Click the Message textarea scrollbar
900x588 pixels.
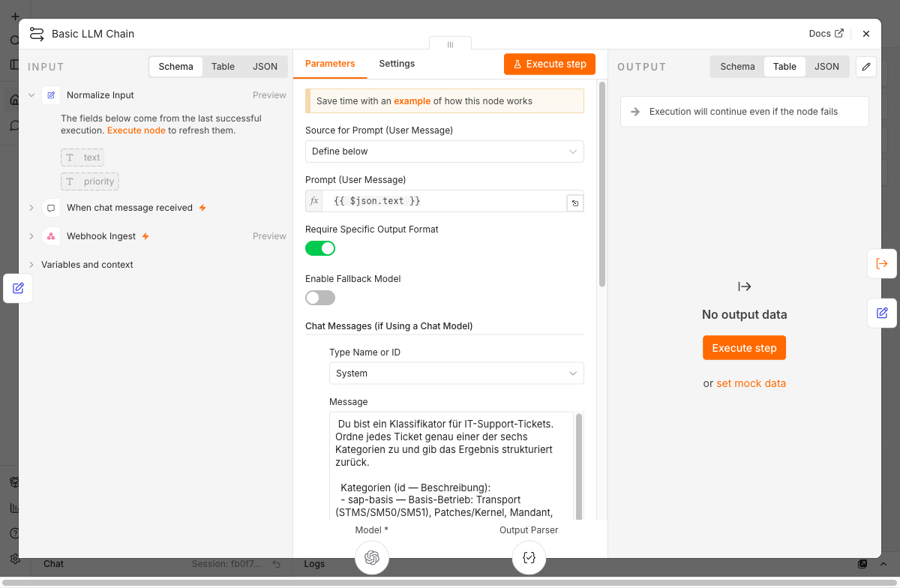tap(579, 465)
